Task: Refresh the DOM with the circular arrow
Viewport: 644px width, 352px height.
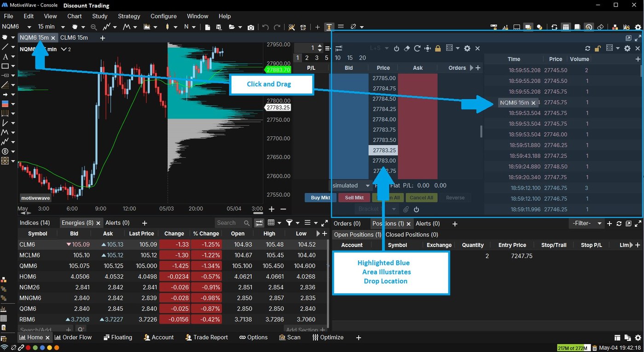Action: [417, 48]
